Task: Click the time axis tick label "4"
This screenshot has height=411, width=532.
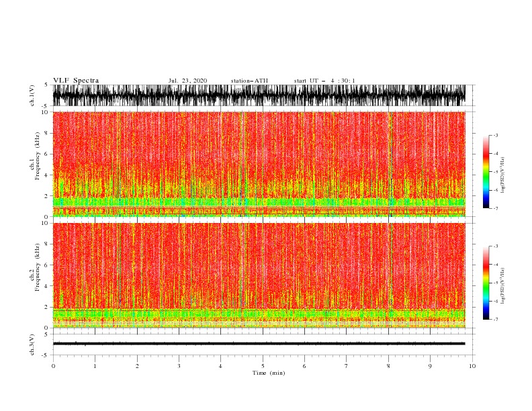Action: pos(220,366)
